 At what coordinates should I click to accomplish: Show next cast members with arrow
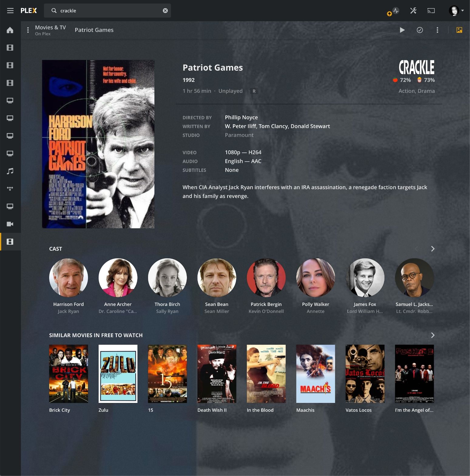point(433,249)
